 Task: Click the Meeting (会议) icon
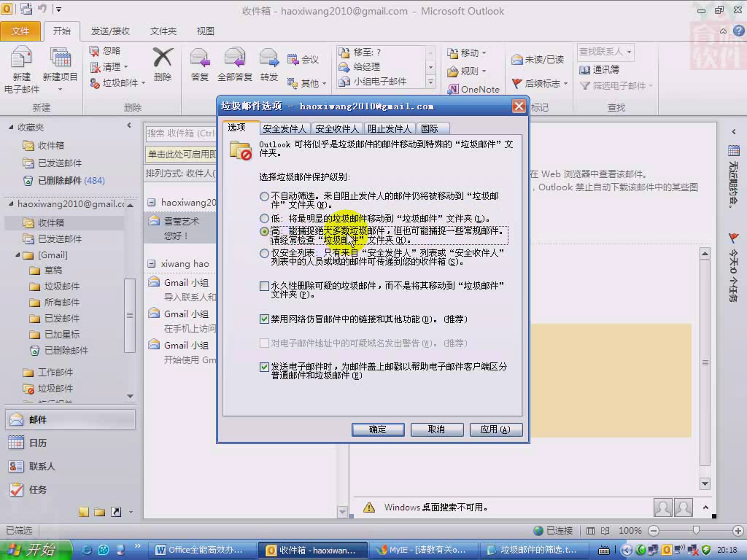point(293,60)
